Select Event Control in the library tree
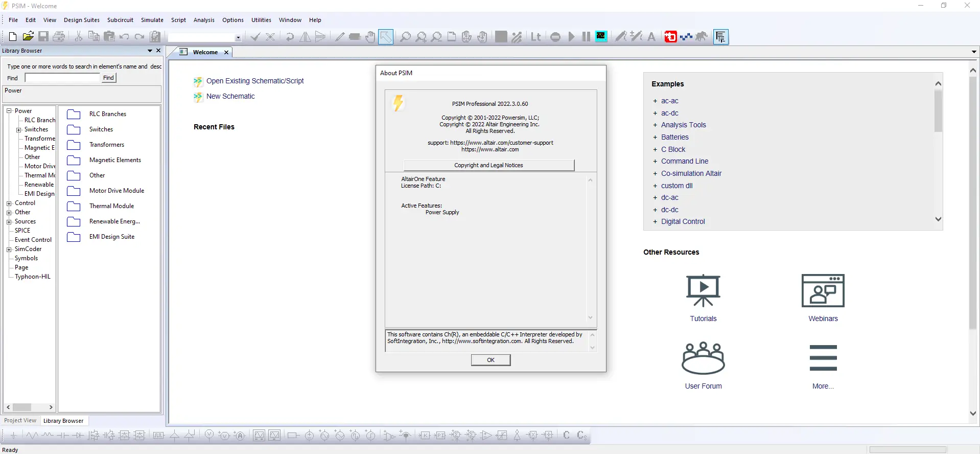 coord(33,240)
